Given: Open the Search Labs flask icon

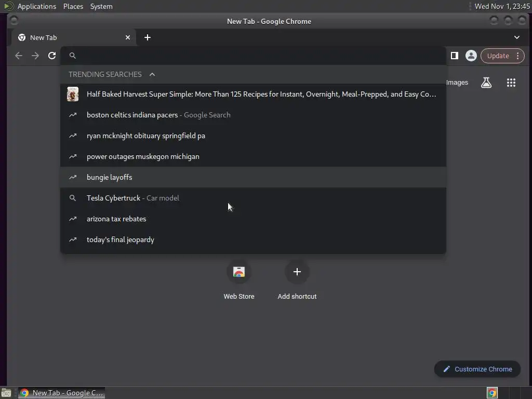Looking at the screenshot, I should click(486, 83).
